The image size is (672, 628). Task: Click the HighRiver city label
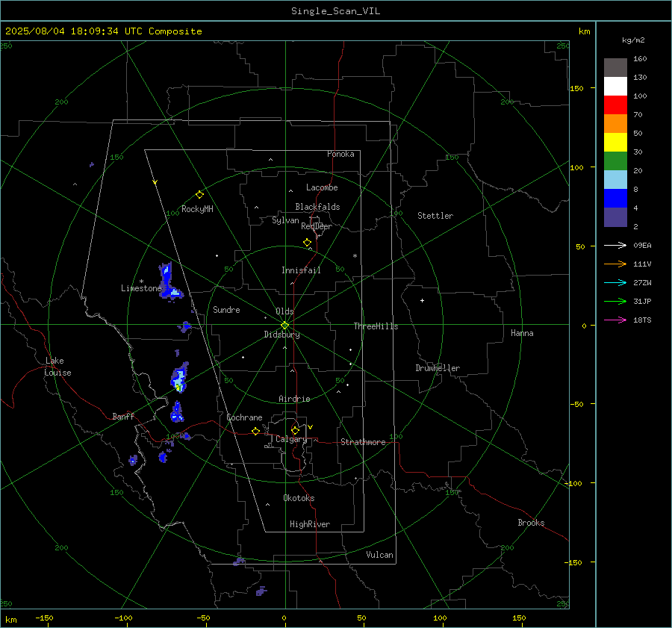click(310, 524)
